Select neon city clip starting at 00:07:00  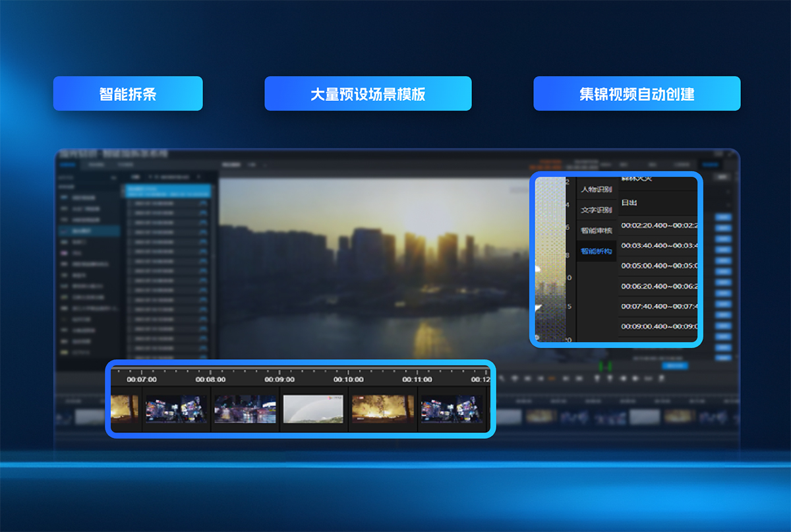[176, 409]
